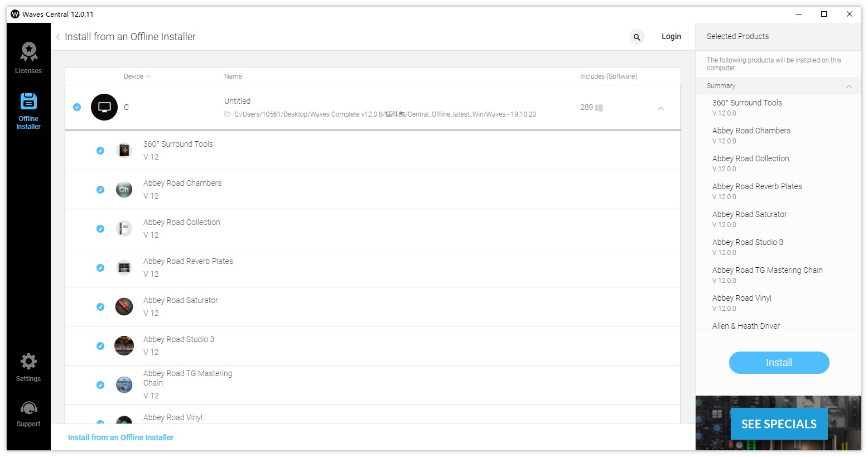
Task: Click the Abbey Road Vinyl row name
Action: point(173,417)
